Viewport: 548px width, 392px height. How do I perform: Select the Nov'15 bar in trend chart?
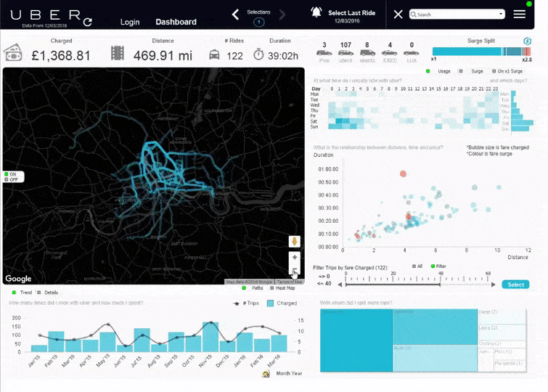click(x=210, y=337)
